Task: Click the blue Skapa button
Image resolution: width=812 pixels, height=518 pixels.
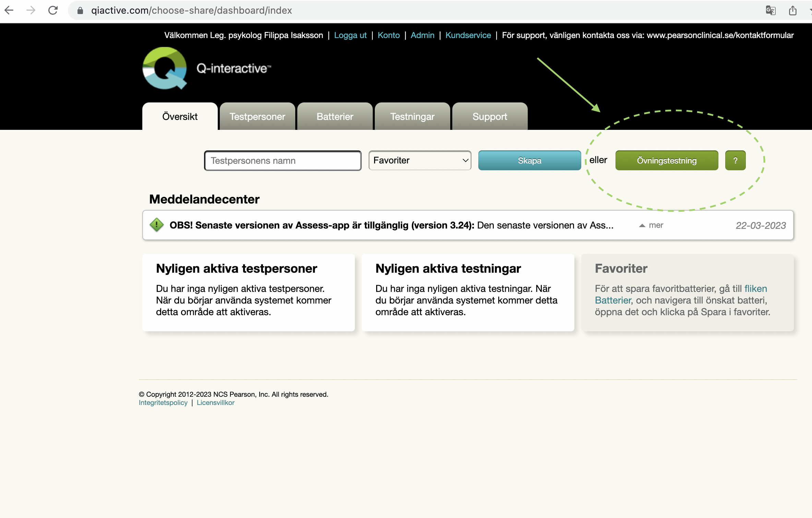Action: 529,160
